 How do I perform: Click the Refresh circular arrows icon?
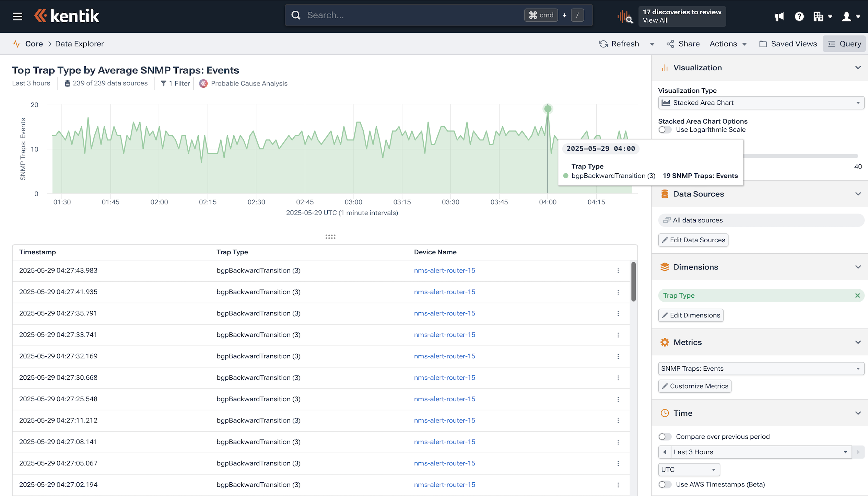pyautogui.click(x=603, y=44)
